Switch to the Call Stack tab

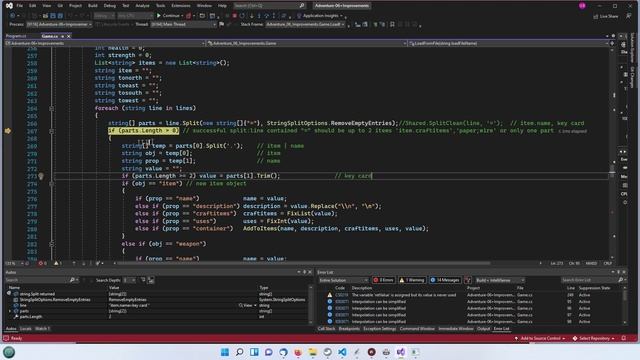pos(326,329)
